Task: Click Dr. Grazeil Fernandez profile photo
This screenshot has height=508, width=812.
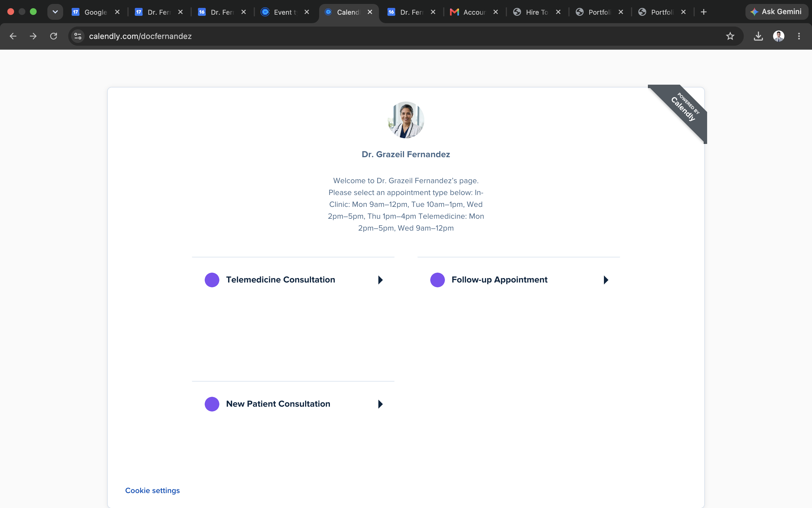Action: tap(406, 120)
